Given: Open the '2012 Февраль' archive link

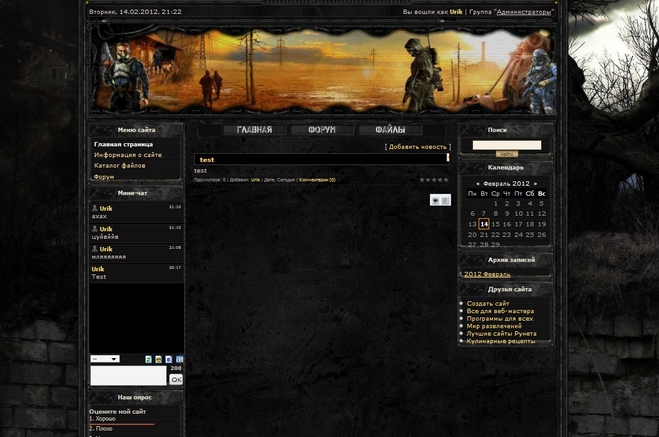Looking at the screenshot, I should (487, 274).
